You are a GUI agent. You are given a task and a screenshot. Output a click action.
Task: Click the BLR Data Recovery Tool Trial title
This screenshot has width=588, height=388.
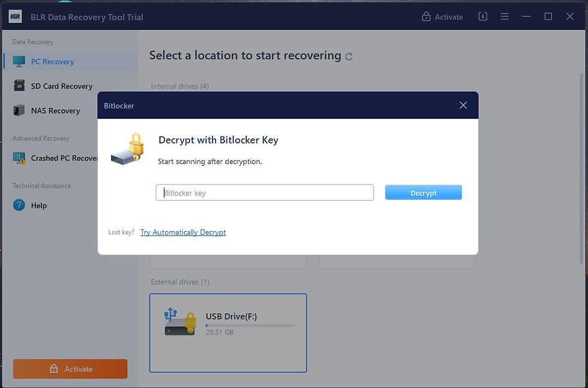click(87, 17)
